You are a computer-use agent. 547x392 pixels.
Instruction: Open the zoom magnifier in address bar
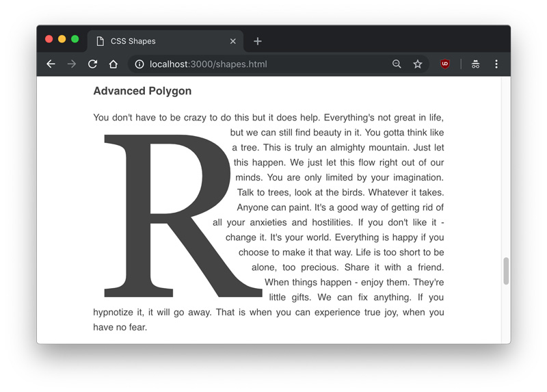pyautogui.click(x=397, y=64)
